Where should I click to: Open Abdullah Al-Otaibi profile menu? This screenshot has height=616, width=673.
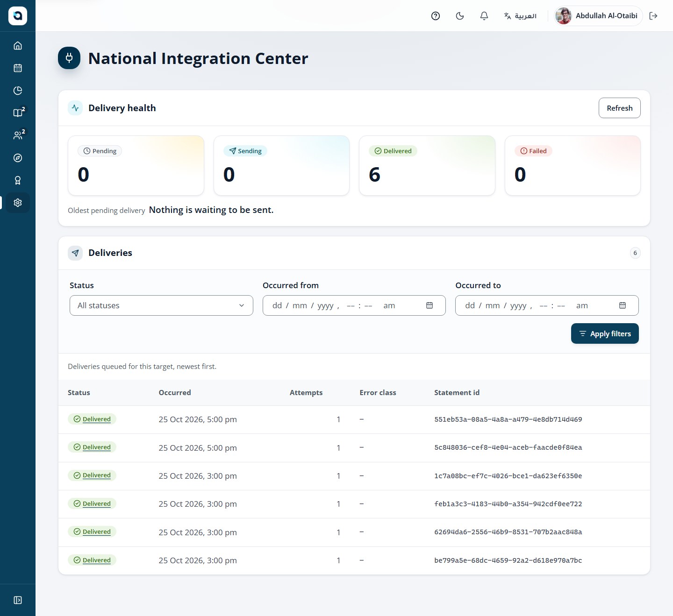point(598,16)
